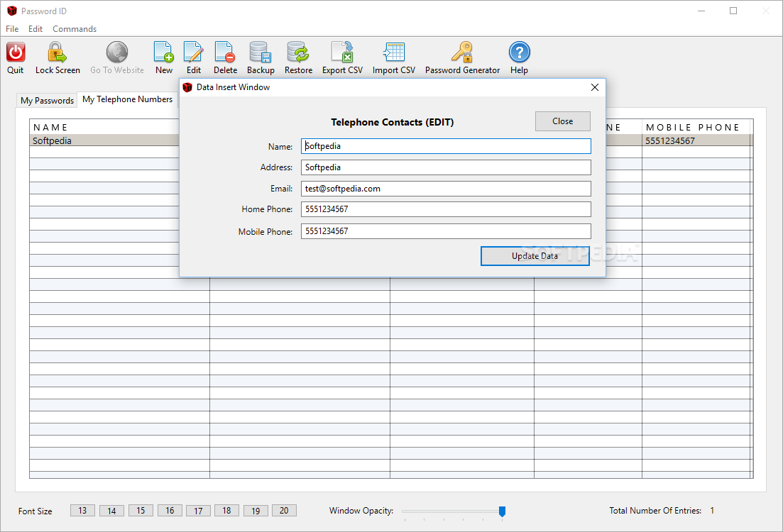Click the Edit pencil icon in toolbar
Image resolution: width=783 pixels, height=532 pixels.
[194, 52]
